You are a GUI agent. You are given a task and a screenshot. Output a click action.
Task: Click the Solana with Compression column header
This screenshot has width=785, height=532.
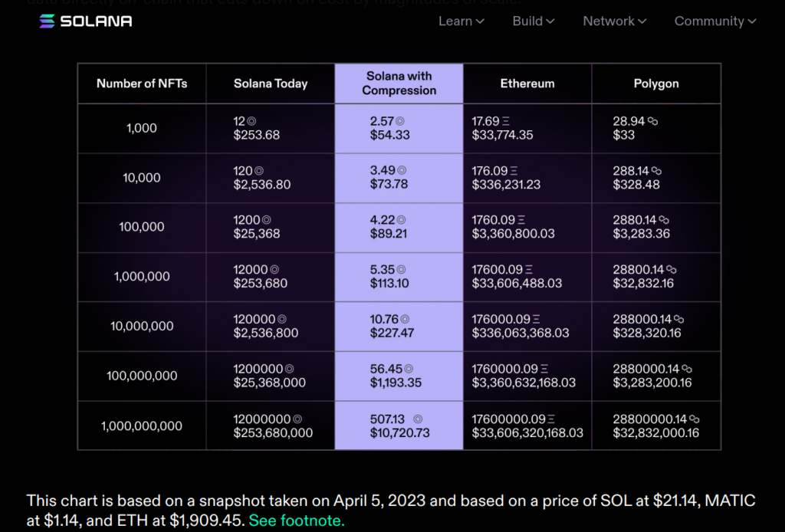point(399,83)
